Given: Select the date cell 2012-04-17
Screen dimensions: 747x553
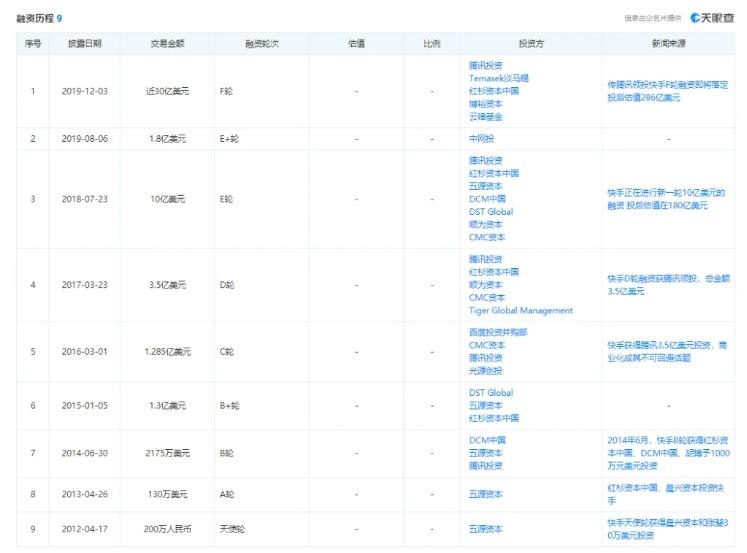Looking at the screenshot, I should pos(84,529).
